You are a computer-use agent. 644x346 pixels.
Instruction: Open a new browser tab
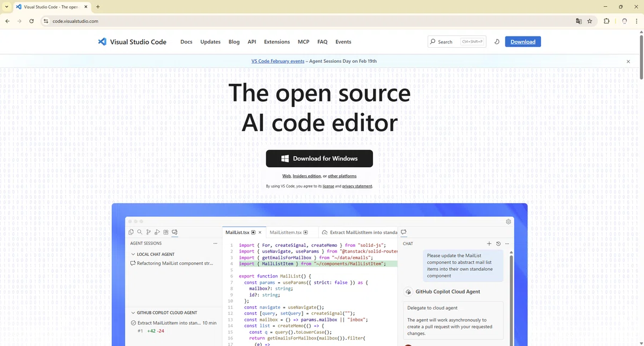98,6
